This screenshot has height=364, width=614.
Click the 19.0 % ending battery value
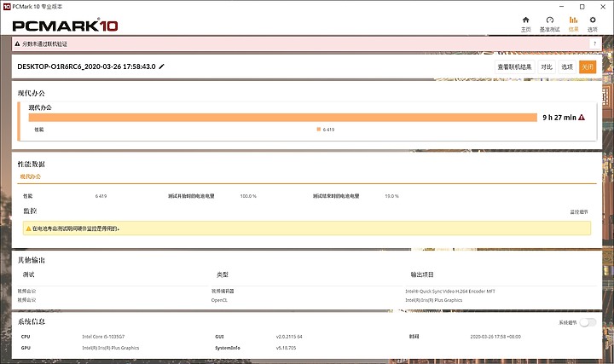click(x=391, y=196)
